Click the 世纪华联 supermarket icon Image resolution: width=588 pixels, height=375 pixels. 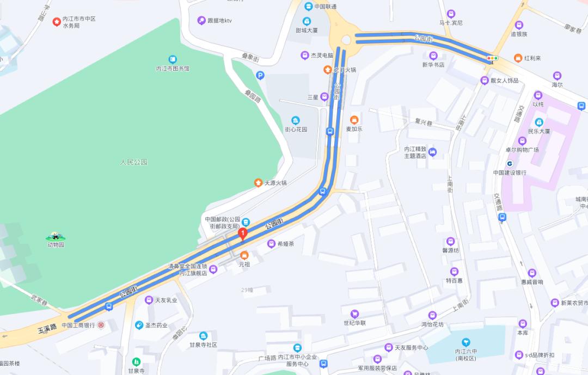354,314
